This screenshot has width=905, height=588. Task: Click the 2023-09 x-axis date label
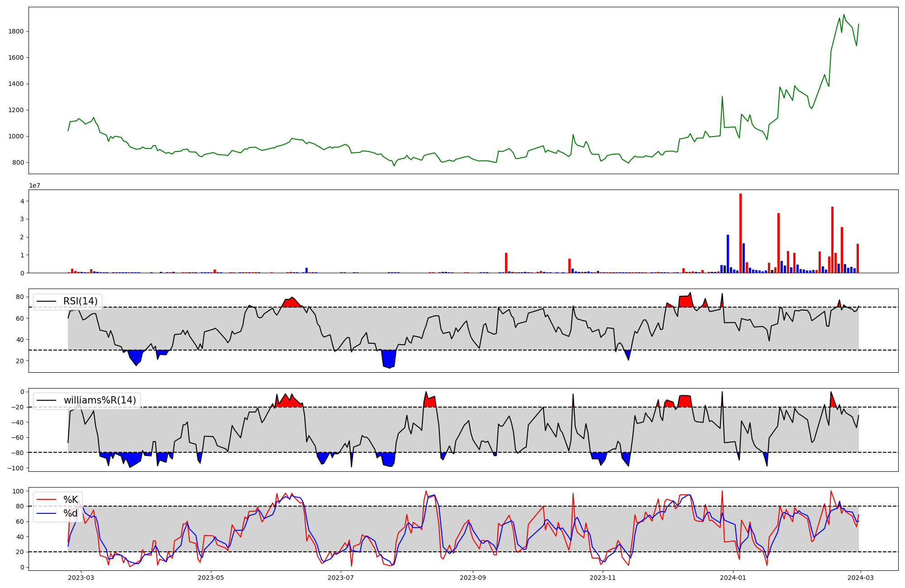(473, 578)
